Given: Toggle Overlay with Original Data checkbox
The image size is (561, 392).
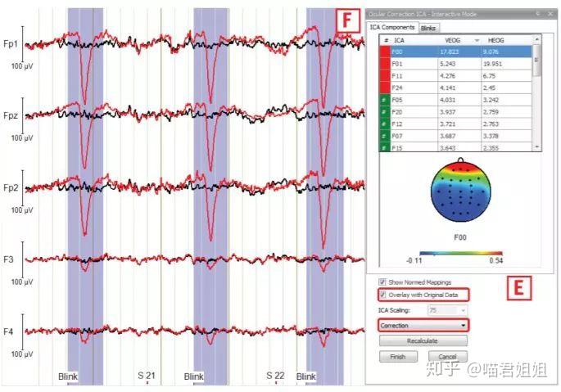Looking at the screenshot, I should [x=383, y=295].
